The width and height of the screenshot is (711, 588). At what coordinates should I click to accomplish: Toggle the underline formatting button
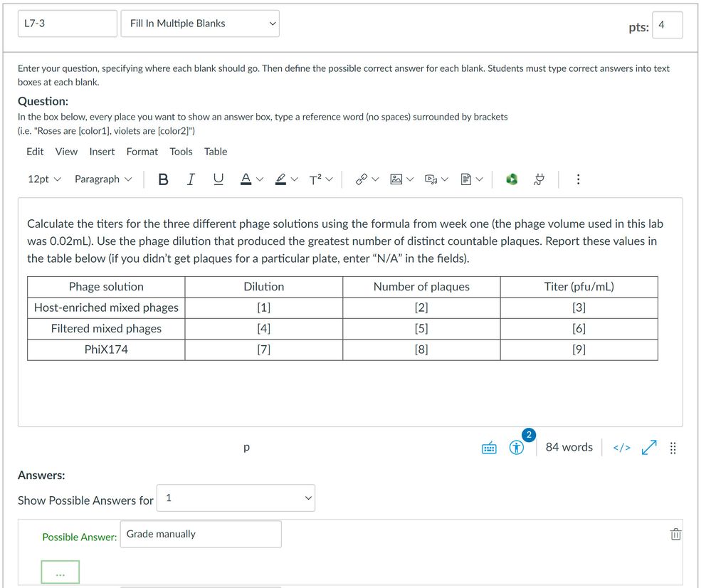tap(218, 179)
